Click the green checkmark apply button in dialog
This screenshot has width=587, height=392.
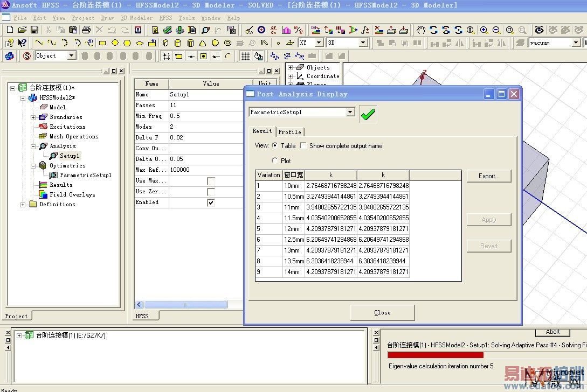click(368, 114)
